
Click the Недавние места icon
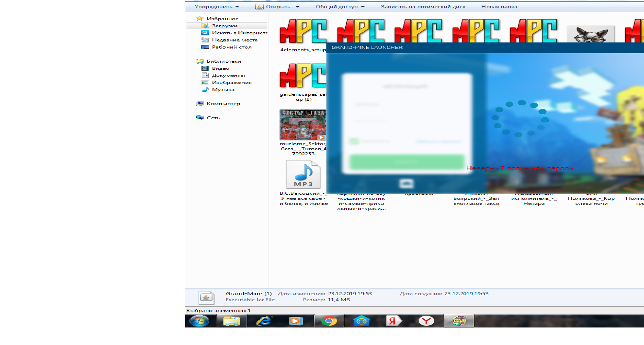(x=205, y=40)
